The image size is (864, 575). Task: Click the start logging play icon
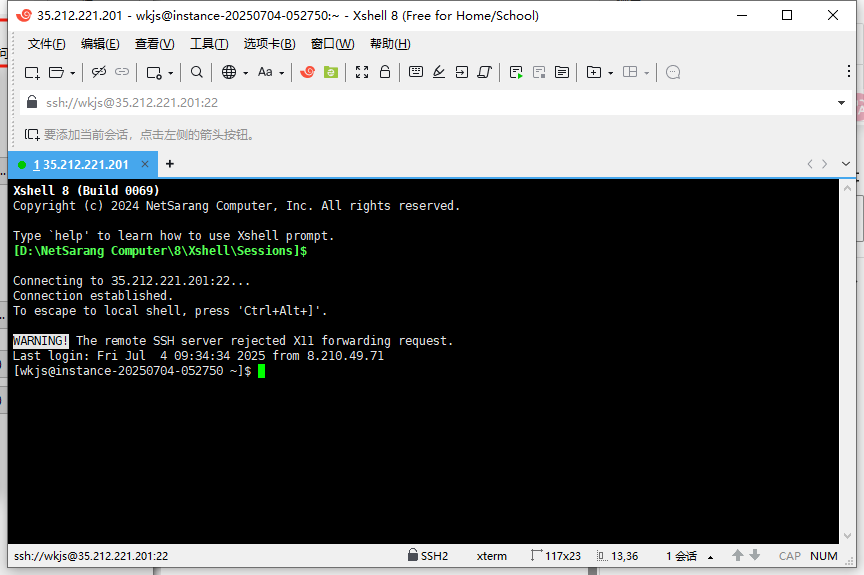pyautogui.click(x=516, y=72)
